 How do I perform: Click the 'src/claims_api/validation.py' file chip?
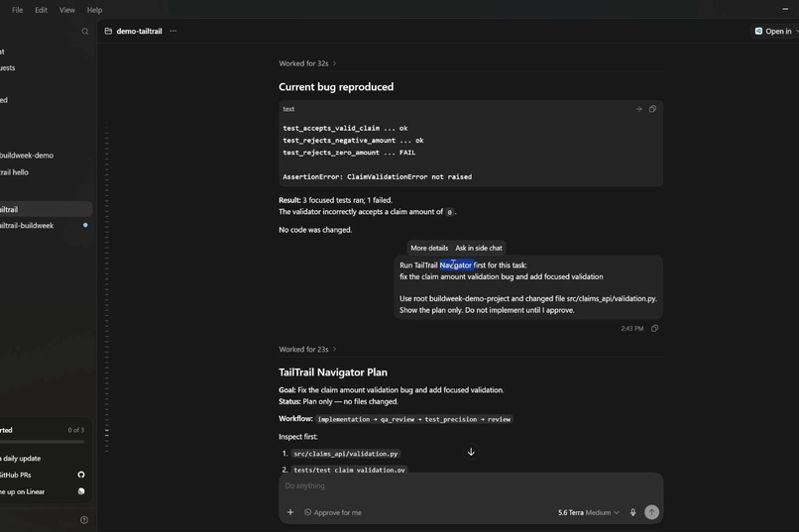pyautogui.click(x=346, y=454)
